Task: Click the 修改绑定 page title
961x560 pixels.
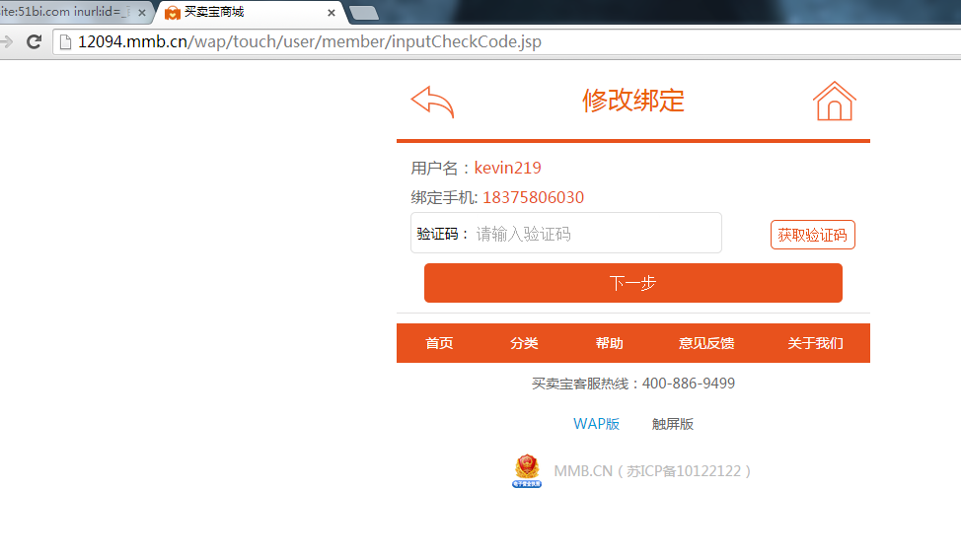Action: click(633, 101)
